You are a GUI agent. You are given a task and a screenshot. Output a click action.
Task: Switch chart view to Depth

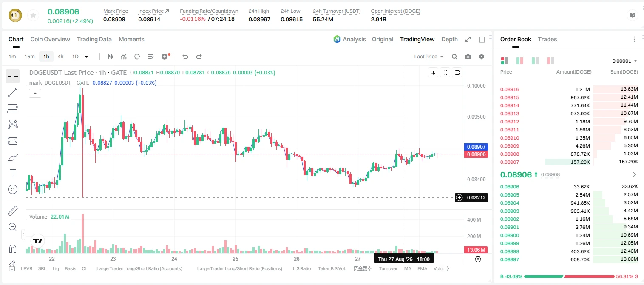click(x=449, y=39)
